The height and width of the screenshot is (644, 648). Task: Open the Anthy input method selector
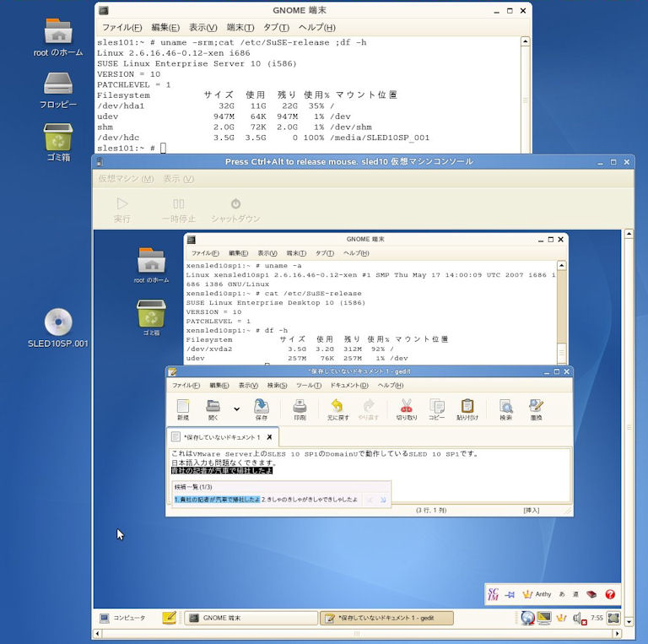click(537, 594)
